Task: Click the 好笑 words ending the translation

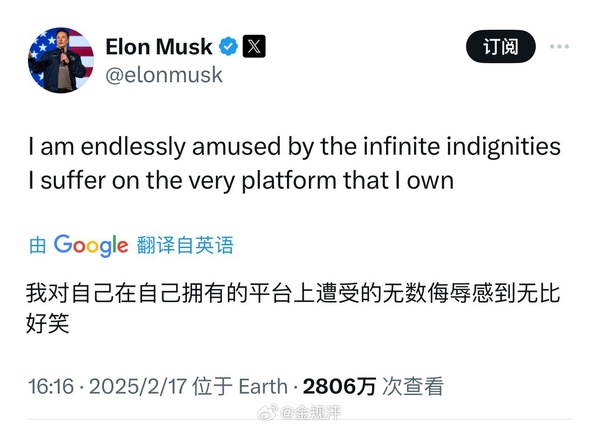Action: (x=47, y=323)
